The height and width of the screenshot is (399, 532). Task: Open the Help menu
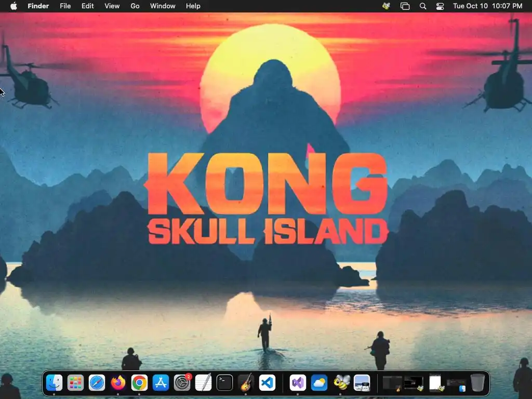(193, 6)
